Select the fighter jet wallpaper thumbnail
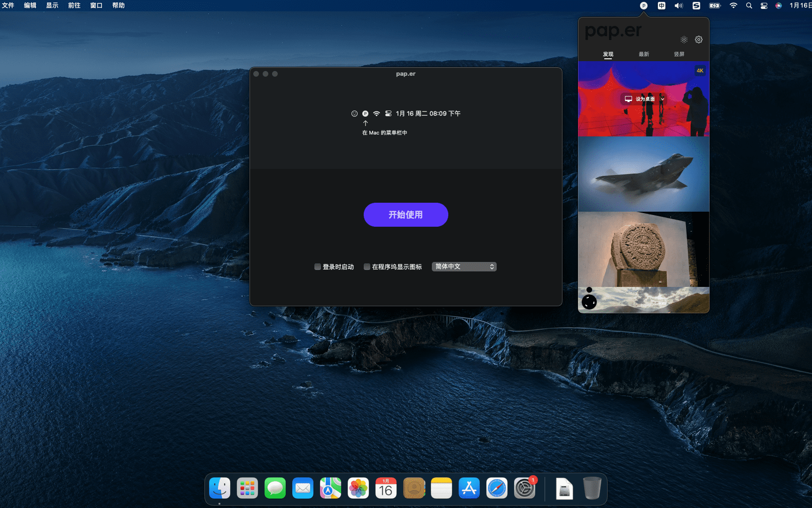Image resolution: width=812 pixels, height=508 pixels. 644,174
